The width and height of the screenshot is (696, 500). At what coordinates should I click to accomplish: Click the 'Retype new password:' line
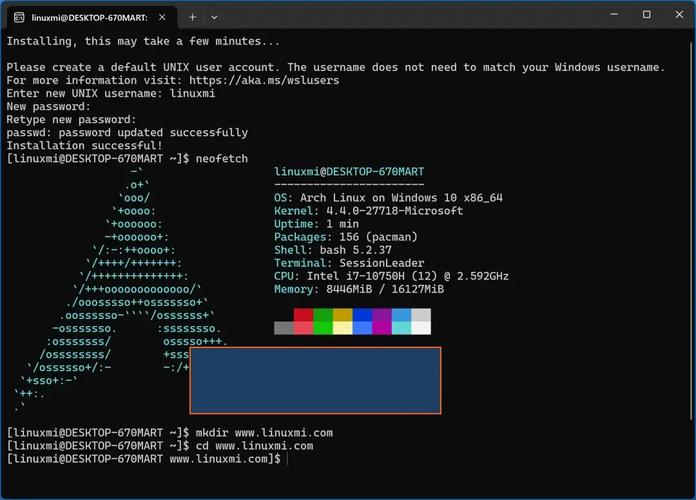tap(71, 119)
